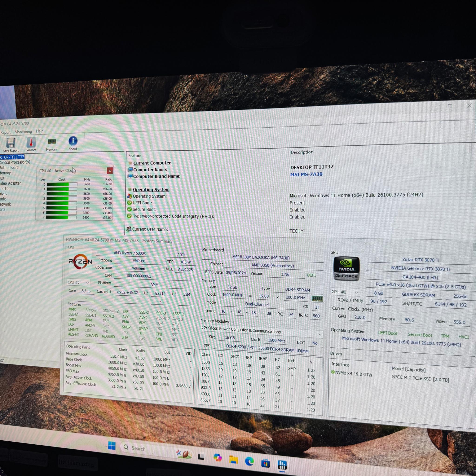Click the Current Computer heading
Image resolution: width=476 pixels, height=476 pixels.
point(152,163)
